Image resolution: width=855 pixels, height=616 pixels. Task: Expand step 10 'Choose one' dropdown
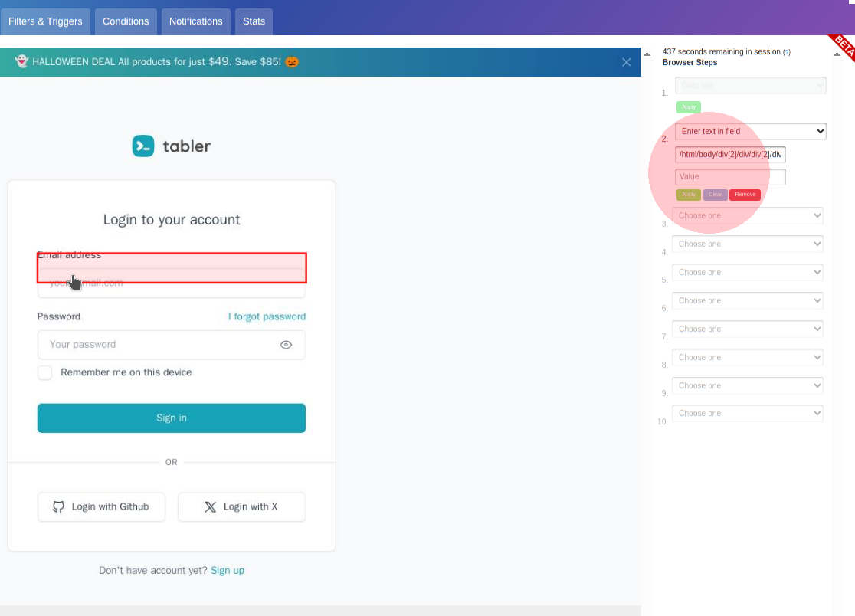(747, 414)
